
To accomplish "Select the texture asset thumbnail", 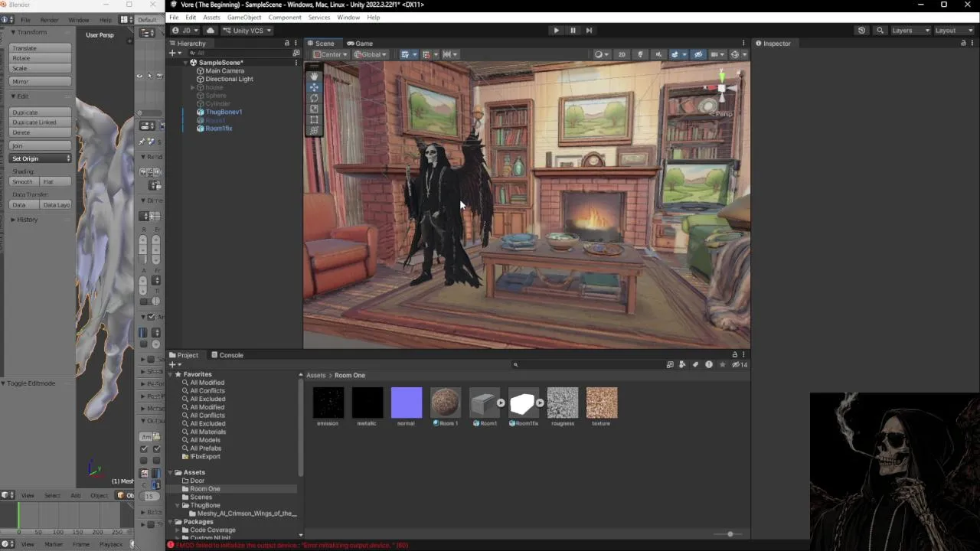I will click(x=601, y=403).
